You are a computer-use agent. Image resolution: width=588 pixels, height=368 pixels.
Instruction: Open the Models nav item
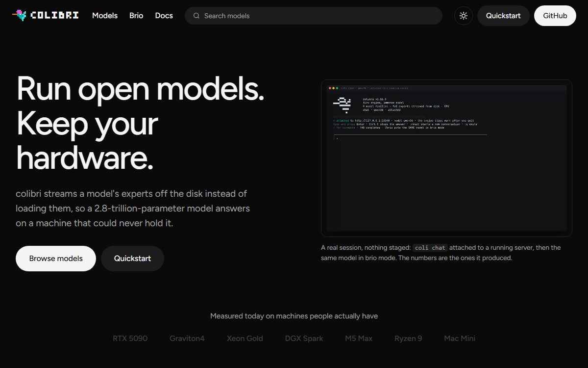click(x=105, y=16)
